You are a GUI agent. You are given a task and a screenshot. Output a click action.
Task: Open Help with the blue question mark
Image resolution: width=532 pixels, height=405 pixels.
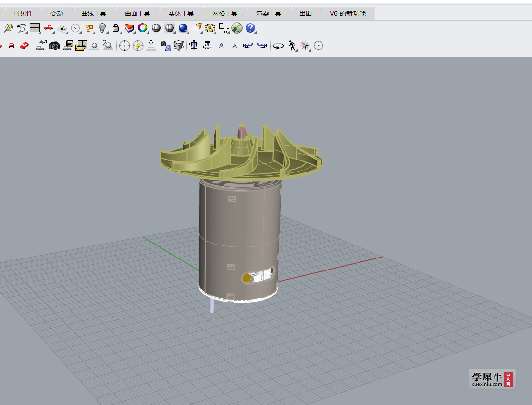coord(250,28)
